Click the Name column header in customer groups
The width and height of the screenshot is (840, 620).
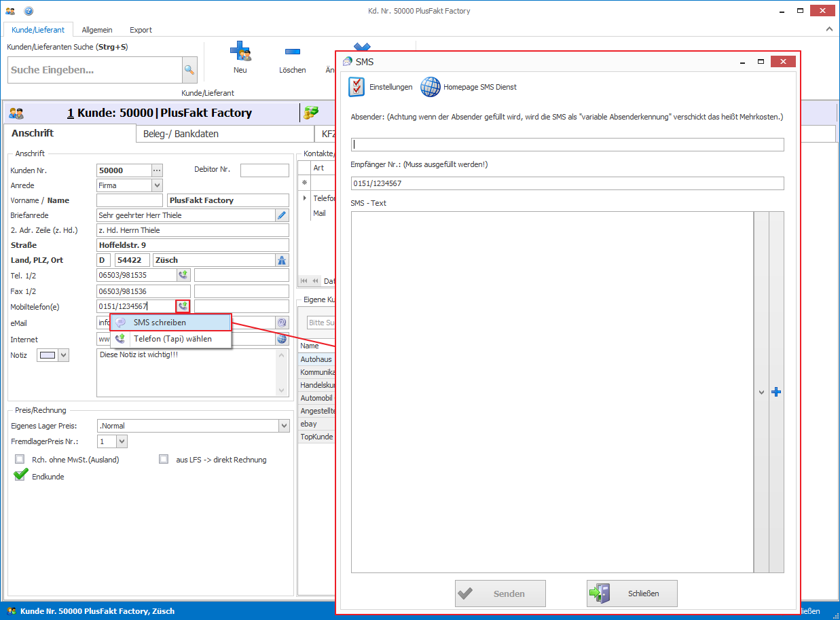[x=316, y=346]
